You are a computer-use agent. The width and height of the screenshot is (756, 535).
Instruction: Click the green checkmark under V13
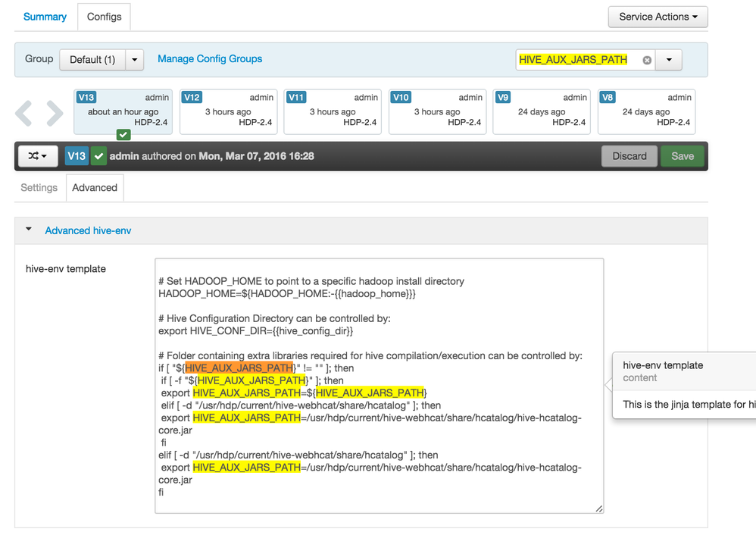pyautogui.click(x=123, y=134)
